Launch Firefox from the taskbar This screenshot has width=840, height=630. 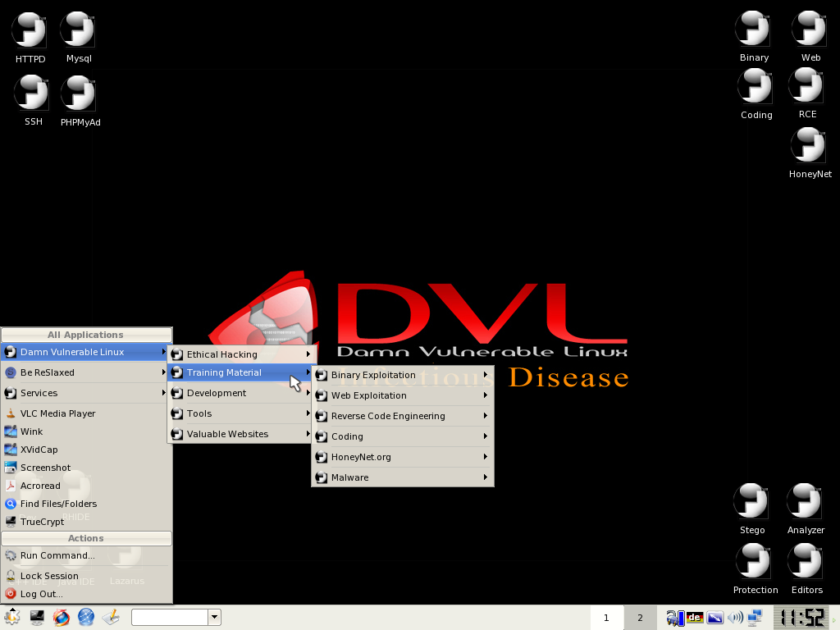click(61, 618)
